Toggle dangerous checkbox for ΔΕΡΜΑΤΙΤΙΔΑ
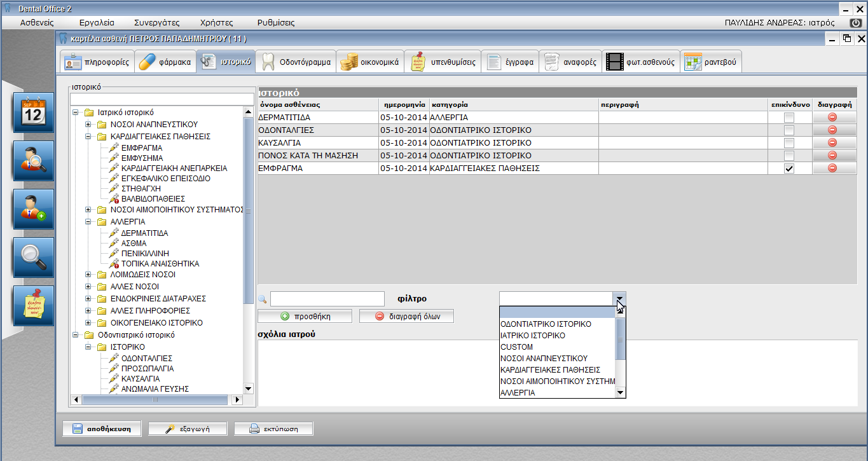 (789, 118)
